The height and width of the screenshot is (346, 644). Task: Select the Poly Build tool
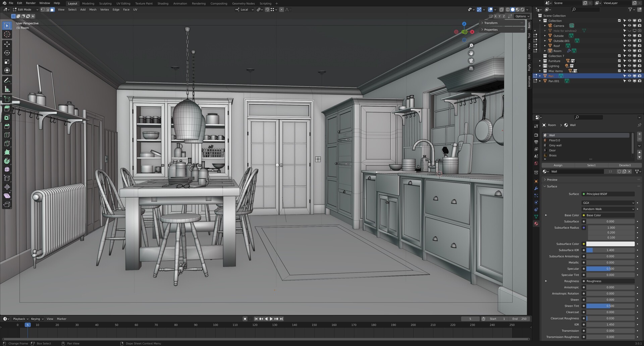[7, 152]
